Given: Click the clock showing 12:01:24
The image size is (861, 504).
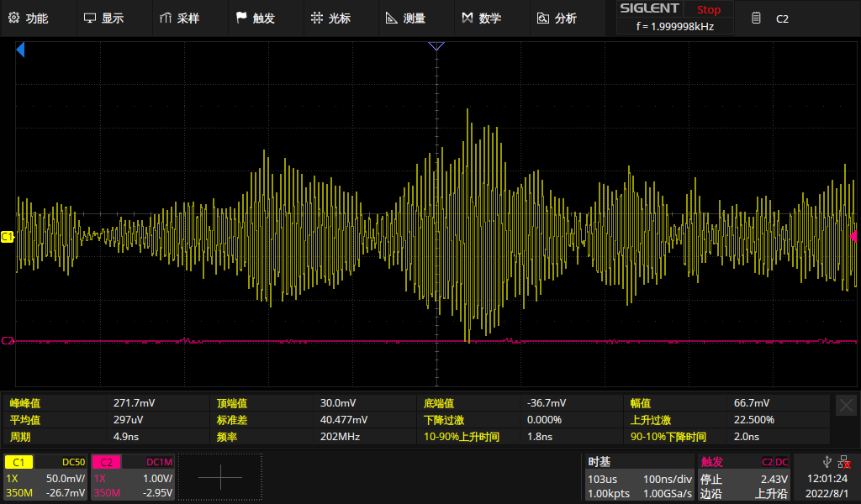Looking at the screenshot, I should click(x=827, y=477).
